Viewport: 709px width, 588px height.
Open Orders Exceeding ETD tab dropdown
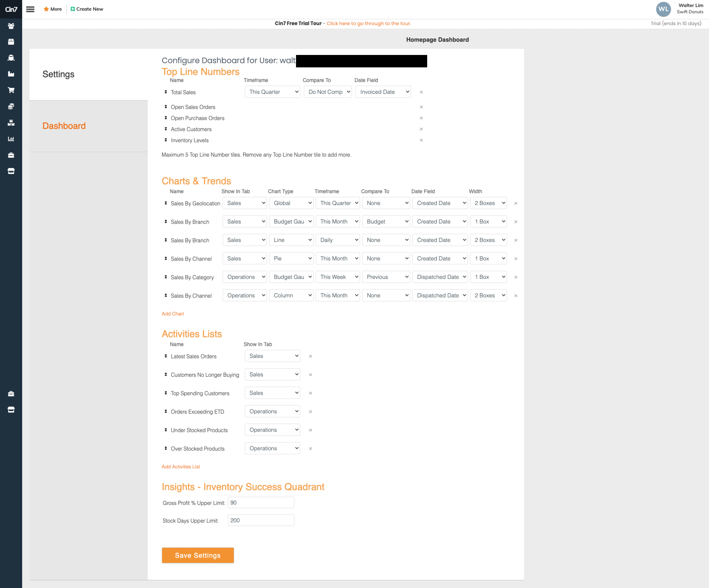pos(272,411)
